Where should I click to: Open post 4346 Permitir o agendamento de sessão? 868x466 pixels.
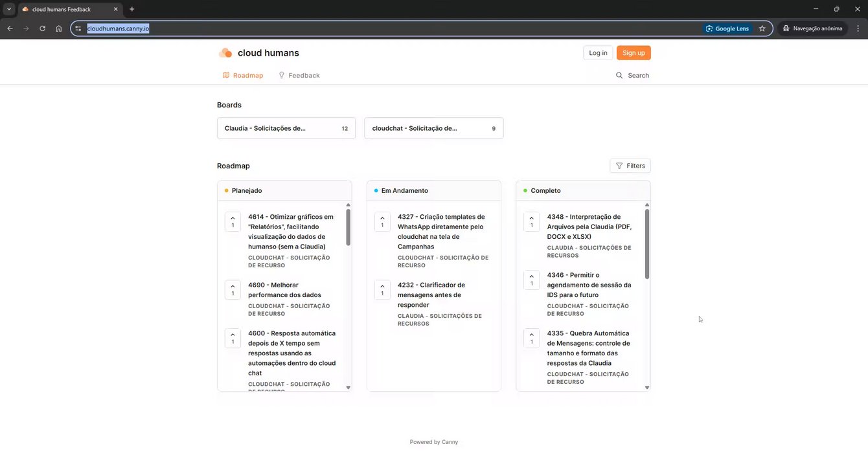pos(589,285)
